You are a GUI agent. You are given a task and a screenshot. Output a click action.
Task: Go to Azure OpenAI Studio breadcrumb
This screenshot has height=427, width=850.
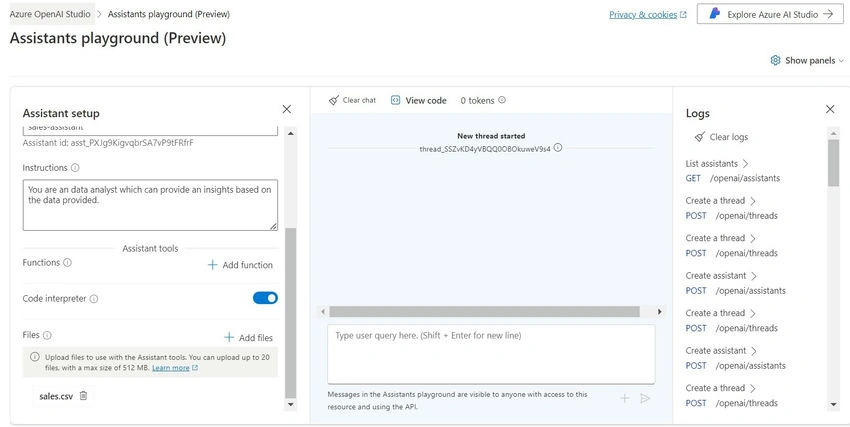coord(50,14)
